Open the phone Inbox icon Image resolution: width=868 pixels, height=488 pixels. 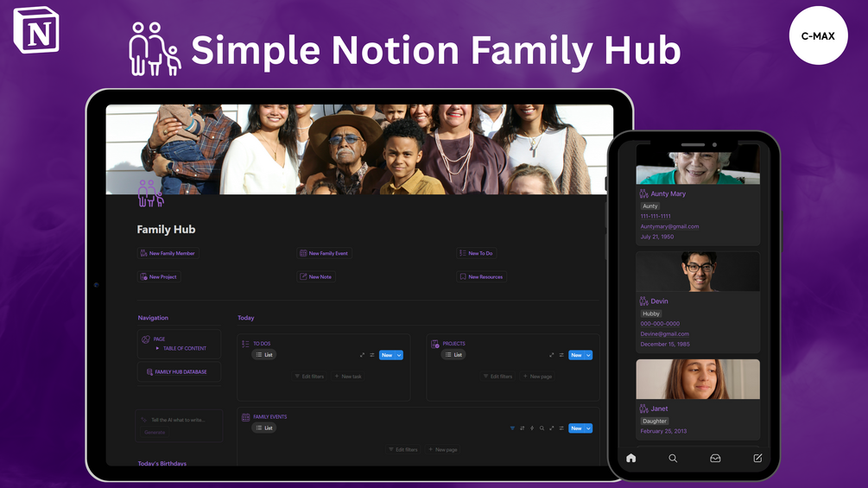pyautogui.click(x=715, y=458)
